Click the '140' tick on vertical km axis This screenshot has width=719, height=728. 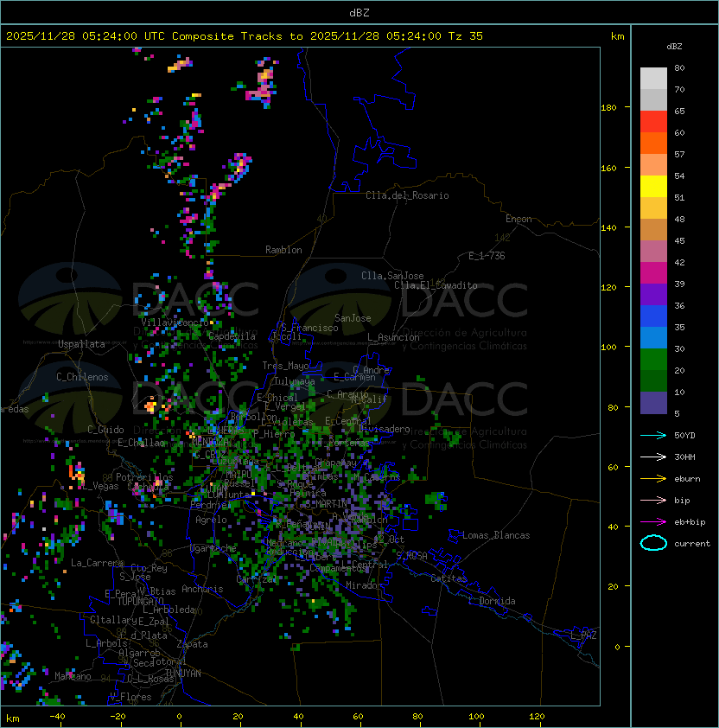(x=608, y=227)
